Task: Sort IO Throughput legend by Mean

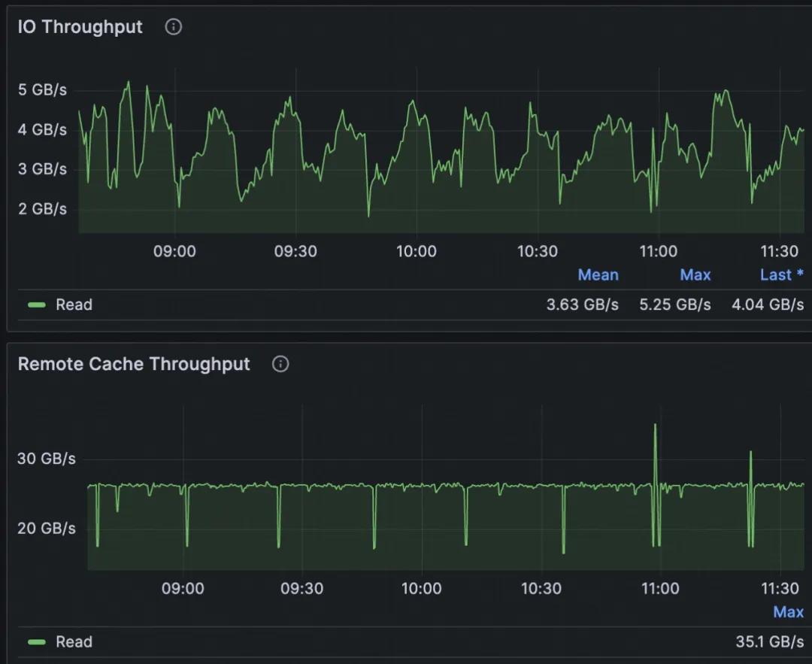Action: coord(598,275)
